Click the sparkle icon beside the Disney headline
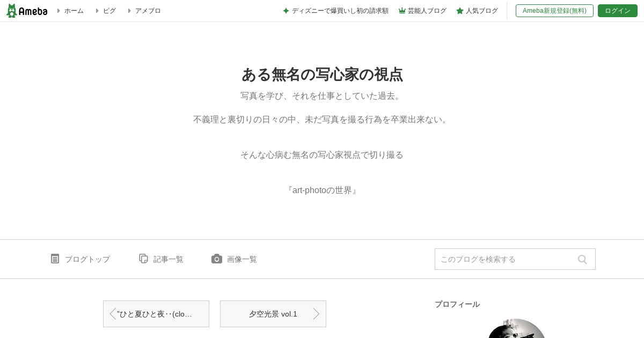This screenshot has height=338, width=644. 286,11
